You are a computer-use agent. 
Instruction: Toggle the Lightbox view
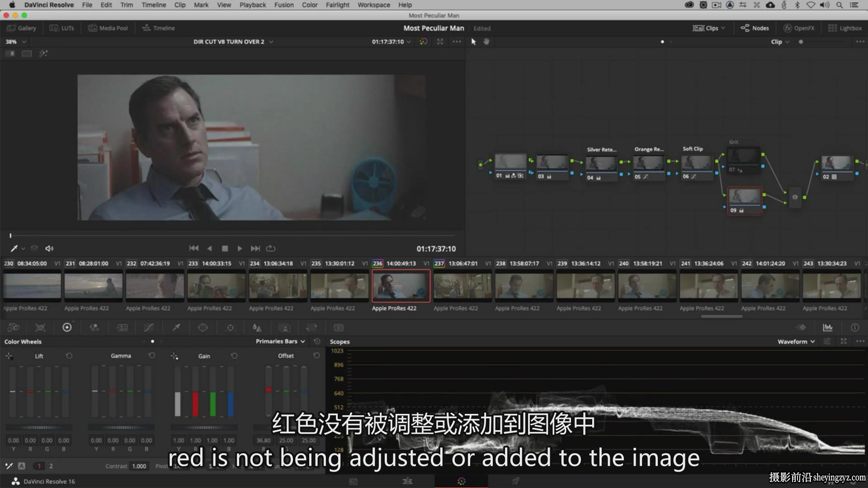point(844,28)
